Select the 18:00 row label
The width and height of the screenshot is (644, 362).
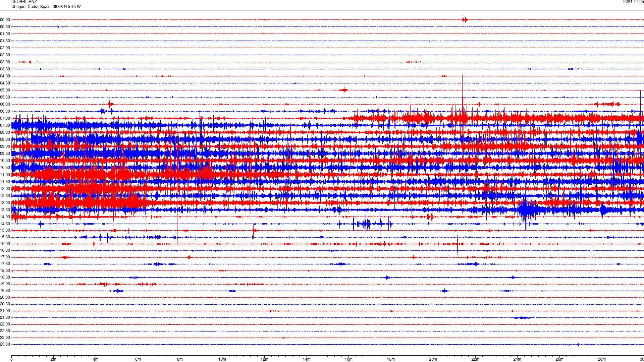tap(5, 270)
